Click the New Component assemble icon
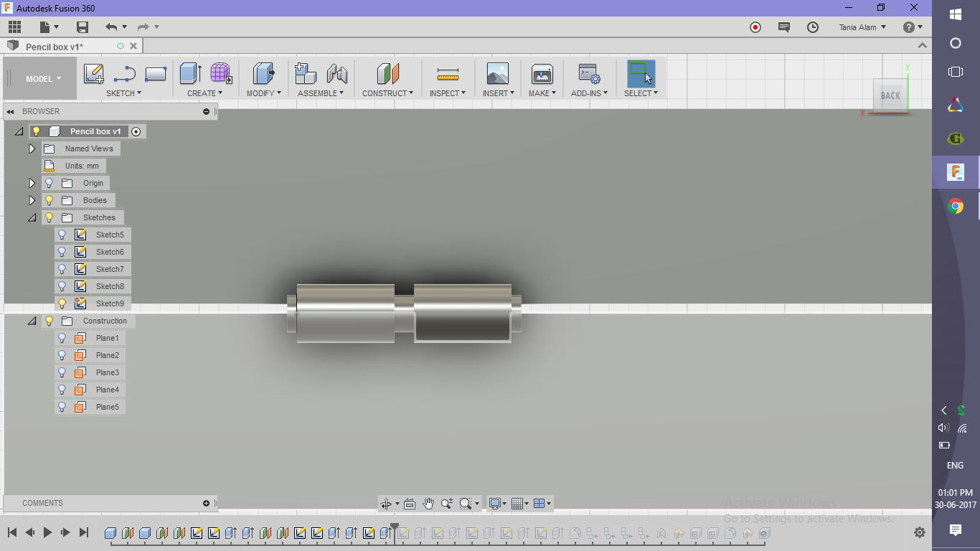This screenshot has width=980, height=551. tap(306, 74)
